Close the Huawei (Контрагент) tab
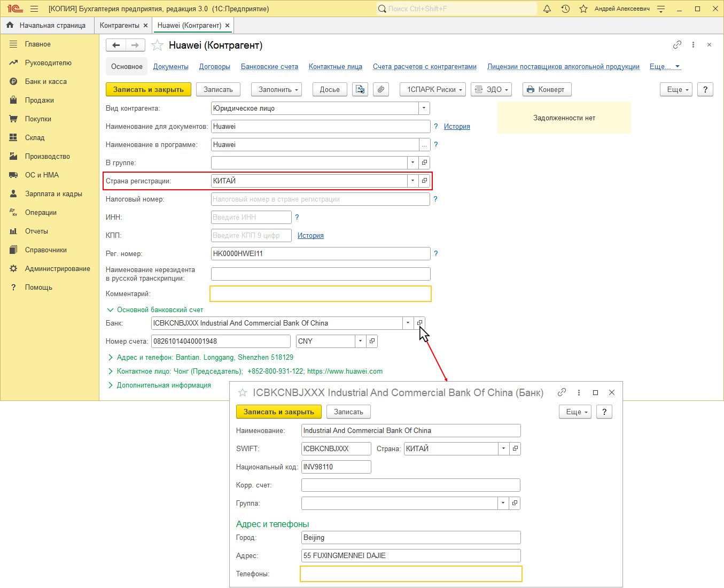724x588 pixels. [x=227, y=25]
